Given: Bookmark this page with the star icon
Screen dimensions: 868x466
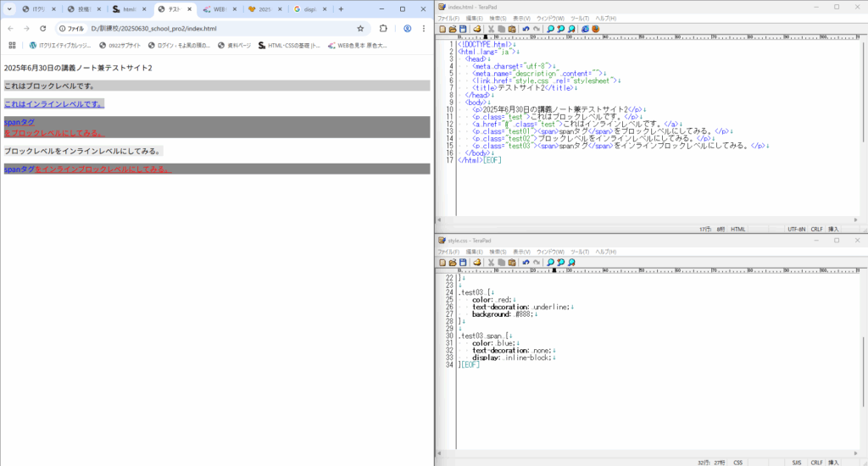Looking at the screenshot, I should [x=360, y=28].
